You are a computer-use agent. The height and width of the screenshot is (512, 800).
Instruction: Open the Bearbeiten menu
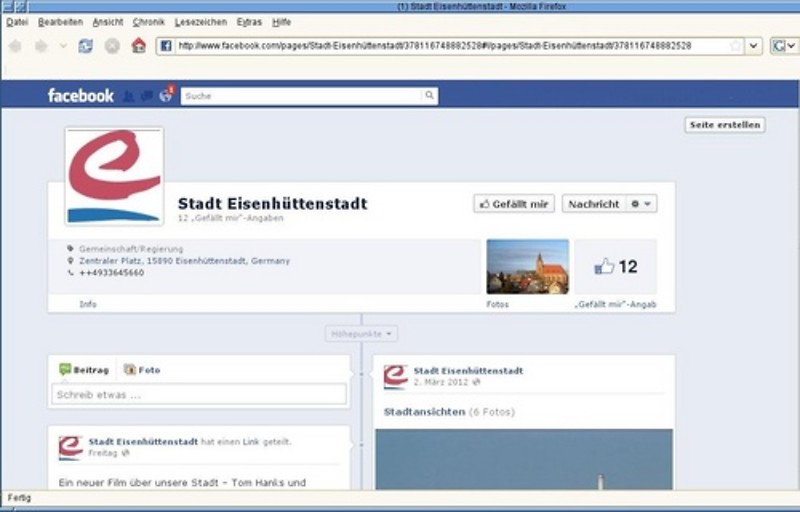60,22
